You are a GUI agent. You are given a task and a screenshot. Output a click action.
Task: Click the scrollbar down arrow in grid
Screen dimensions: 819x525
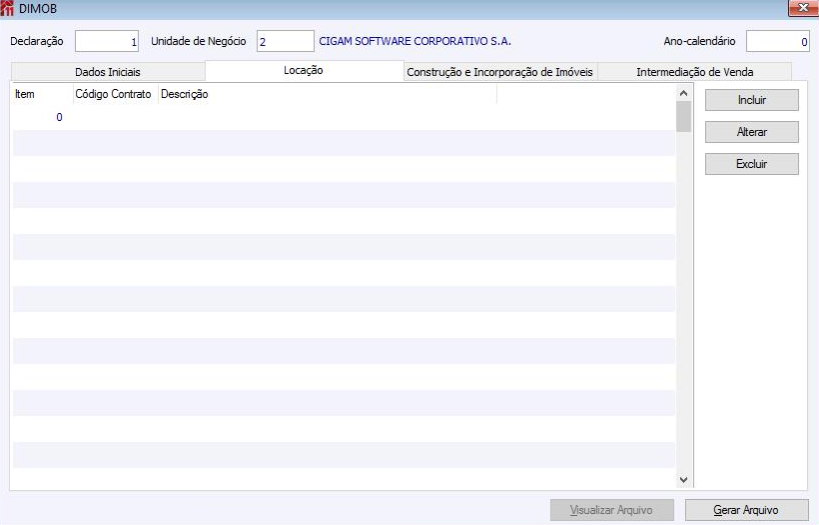click(x=683, y=480)
